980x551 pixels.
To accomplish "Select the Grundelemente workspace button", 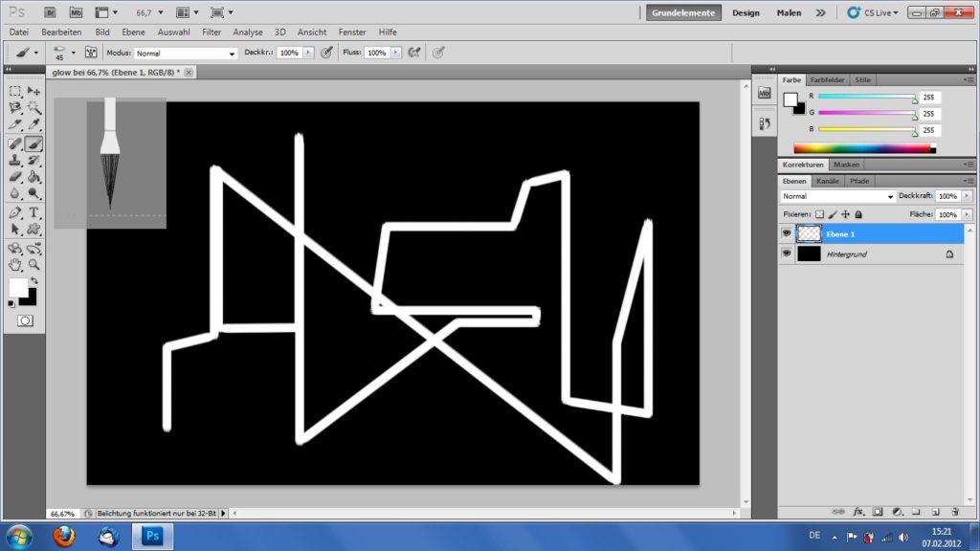I will coord(683,12).
